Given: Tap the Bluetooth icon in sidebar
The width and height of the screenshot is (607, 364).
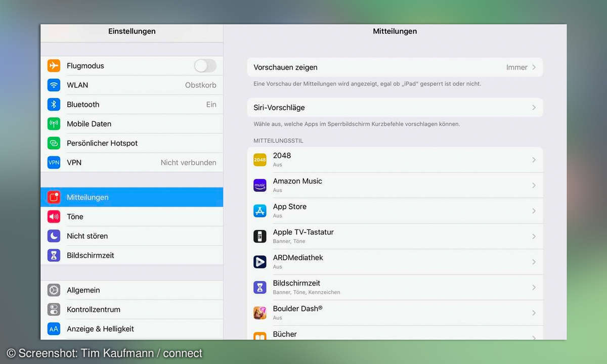Looking at the screenshot, I should pos(54,104).
